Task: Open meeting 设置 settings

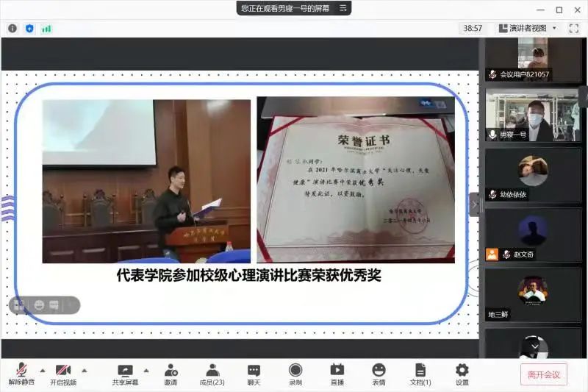Action: pyautogui.click(x=462, y=374)
